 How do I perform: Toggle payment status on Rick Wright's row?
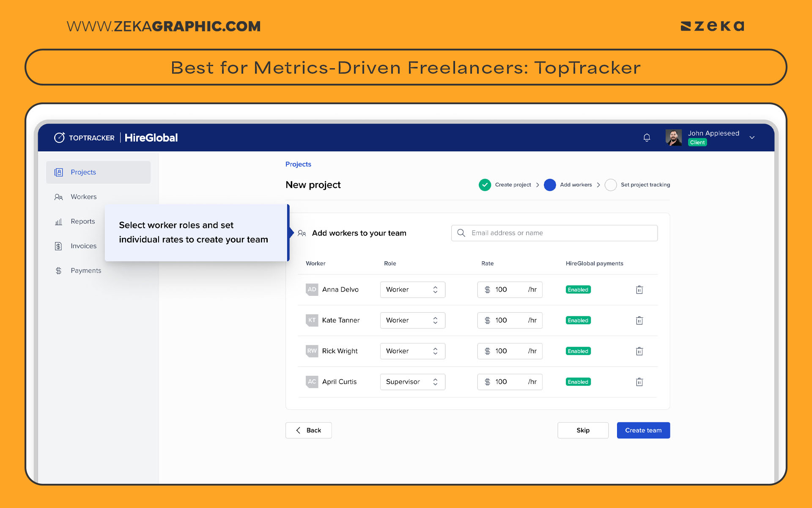click(x=578, y=351)
